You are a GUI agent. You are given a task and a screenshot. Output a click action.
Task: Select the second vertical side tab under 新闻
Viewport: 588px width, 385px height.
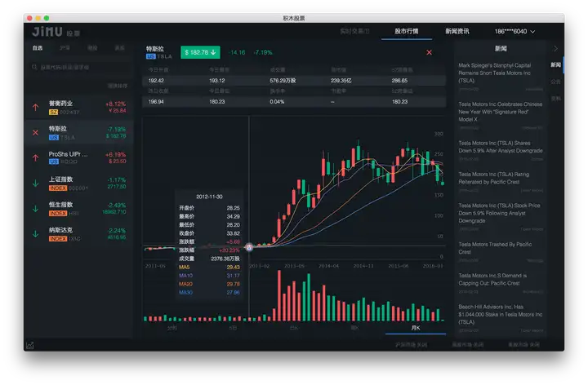tap(556, 82)
